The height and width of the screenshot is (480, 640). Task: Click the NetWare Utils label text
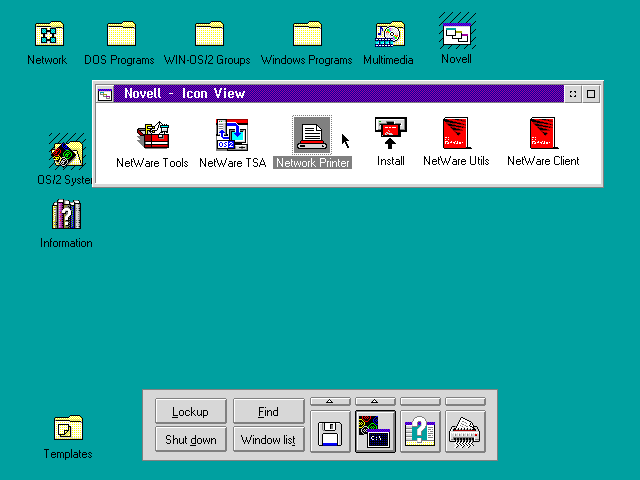tap(456, 161)
